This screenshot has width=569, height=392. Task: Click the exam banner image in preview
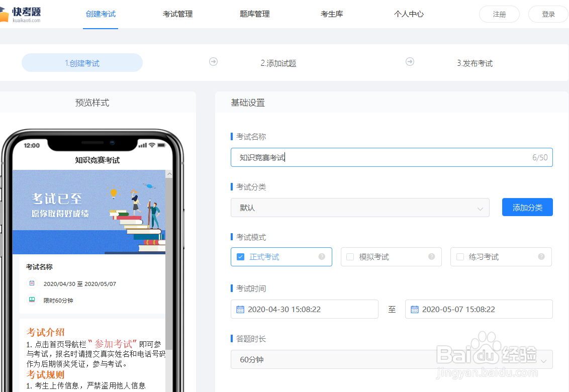[89, 212]
